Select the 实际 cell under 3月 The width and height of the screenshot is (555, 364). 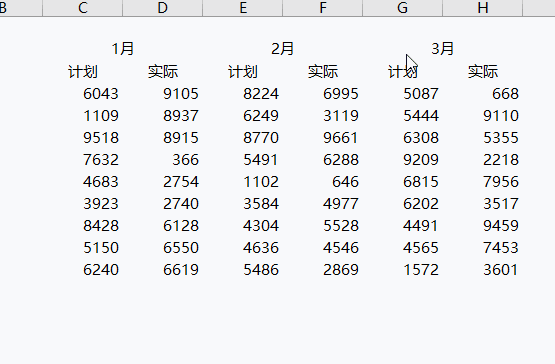pos(482,72)
